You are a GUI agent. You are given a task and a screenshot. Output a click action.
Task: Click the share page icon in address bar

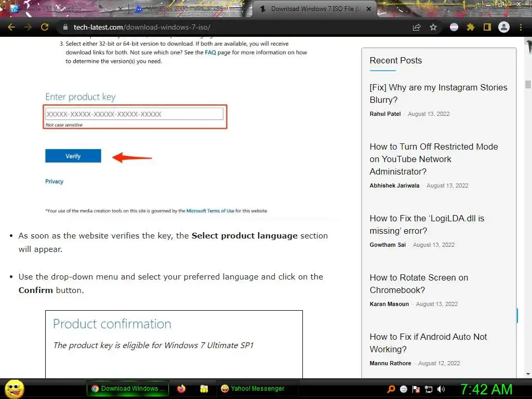point(417,27)
